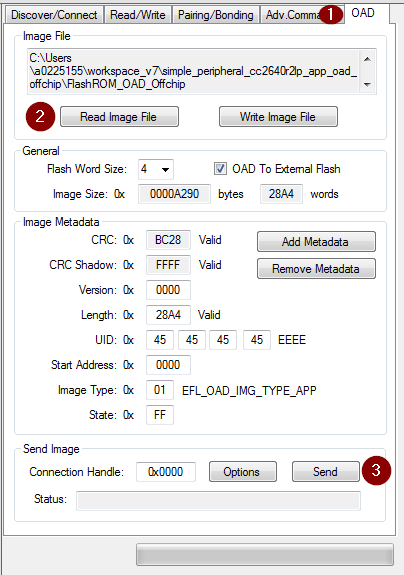The height and width of the screenshot is (575, 404).
Task: Click the CRC Shadow Valid status text
Action: coord(210,265)
